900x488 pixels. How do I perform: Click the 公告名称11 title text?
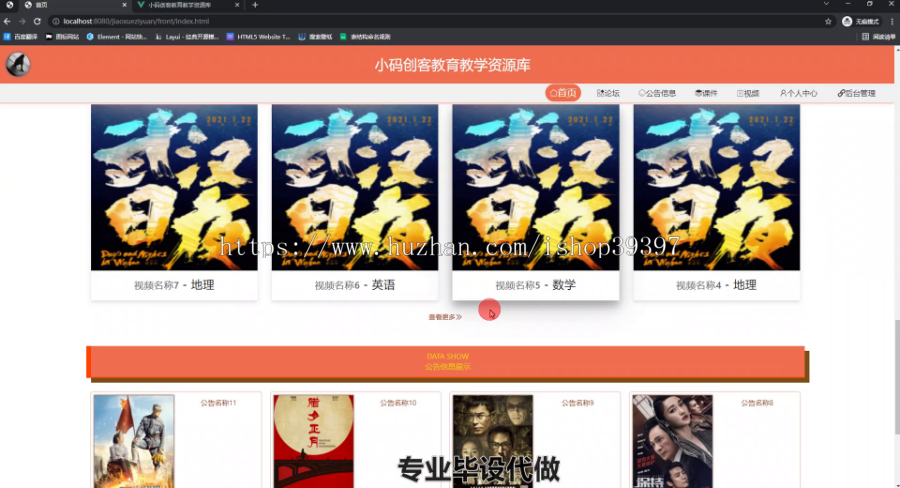[218, 403]
